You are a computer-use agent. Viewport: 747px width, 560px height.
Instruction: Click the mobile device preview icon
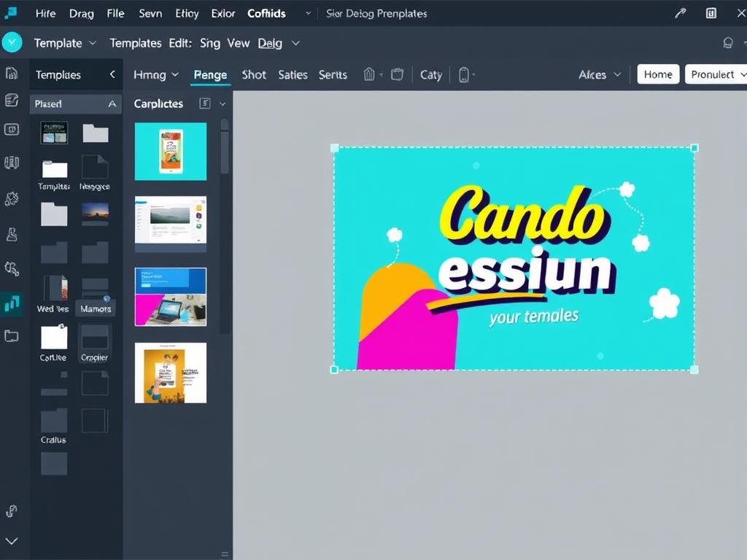click(463, 75)
